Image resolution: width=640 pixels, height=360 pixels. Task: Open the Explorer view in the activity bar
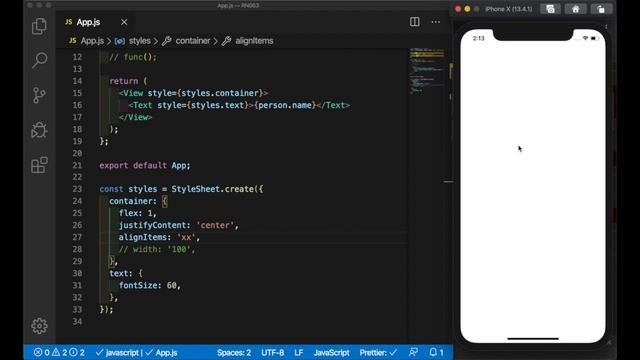39,27
